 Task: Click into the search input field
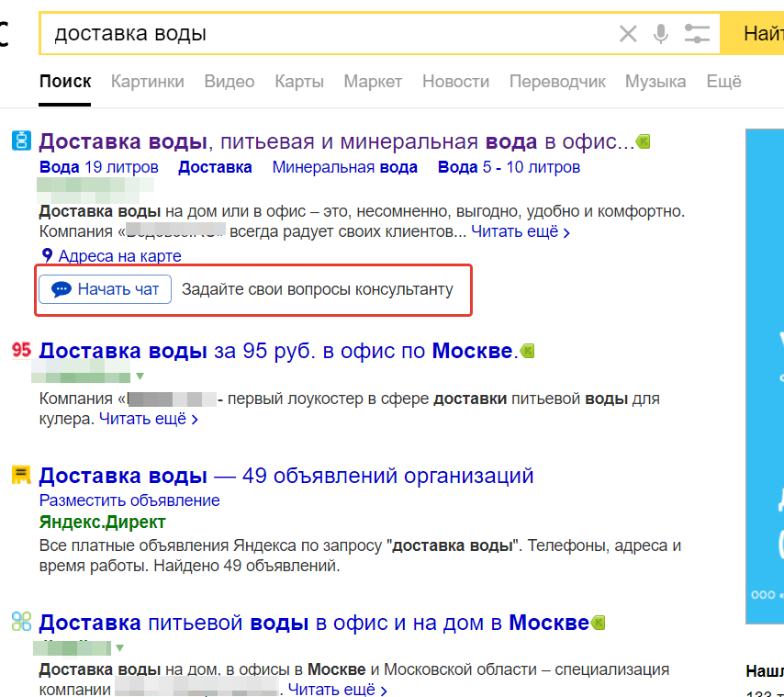click(321, 35)
